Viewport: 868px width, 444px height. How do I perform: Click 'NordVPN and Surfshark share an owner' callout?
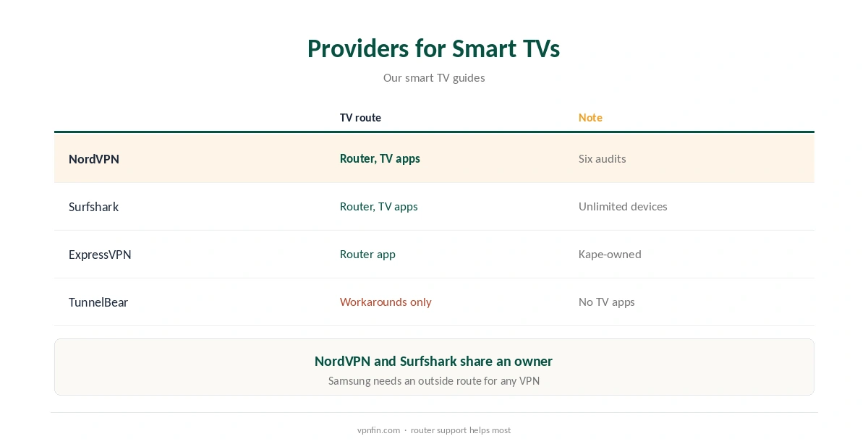[x=434, y=361]
